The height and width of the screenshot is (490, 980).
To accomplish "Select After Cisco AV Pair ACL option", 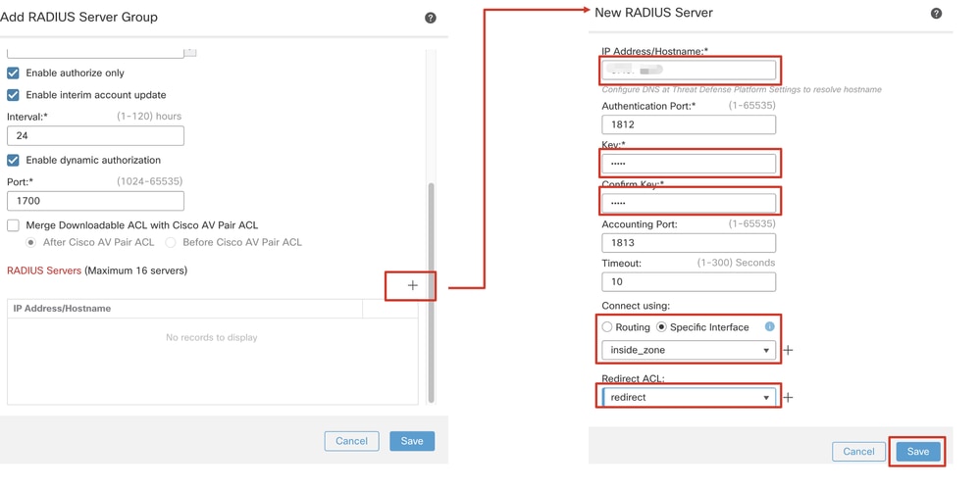I will coord(30,242).
